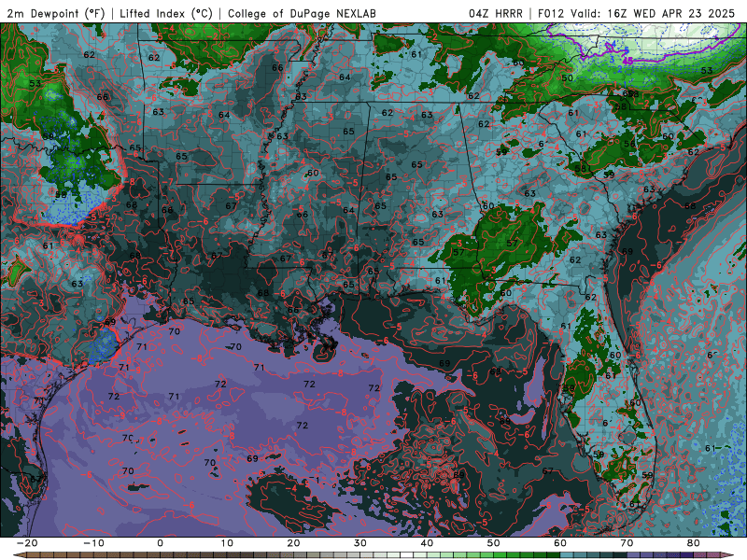Click the "College of DuPage NEXLAB" header text
Image resolution: width=747 pixels, height=560 pixels.
click(302, 13)
